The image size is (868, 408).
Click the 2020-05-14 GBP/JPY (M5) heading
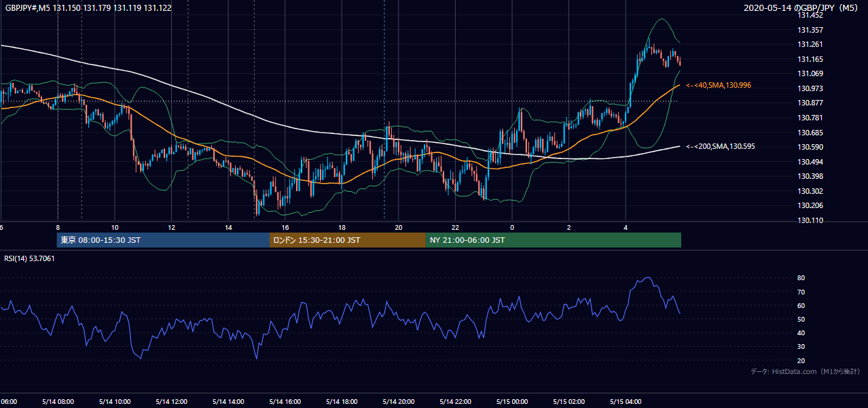(x=802, y=8)
